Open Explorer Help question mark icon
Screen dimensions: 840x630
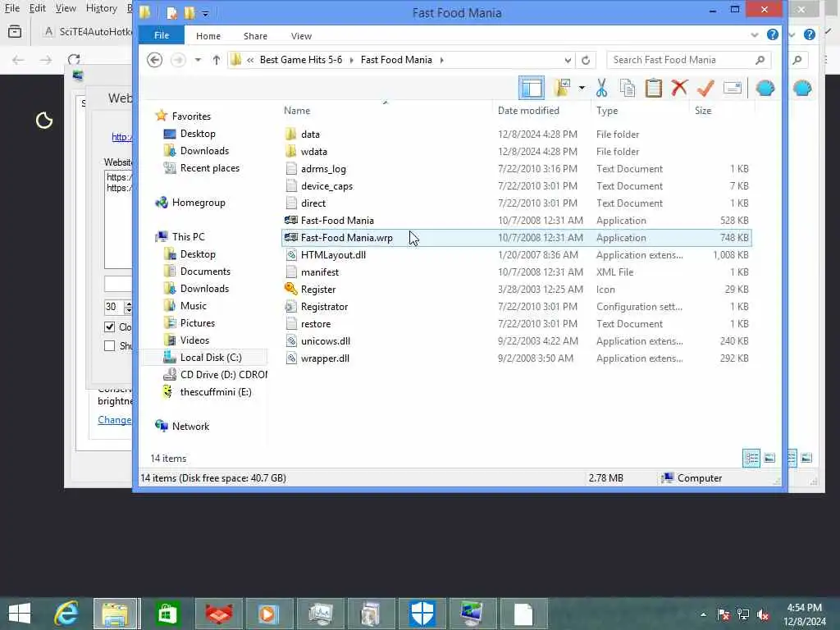(x=773, y=34)
